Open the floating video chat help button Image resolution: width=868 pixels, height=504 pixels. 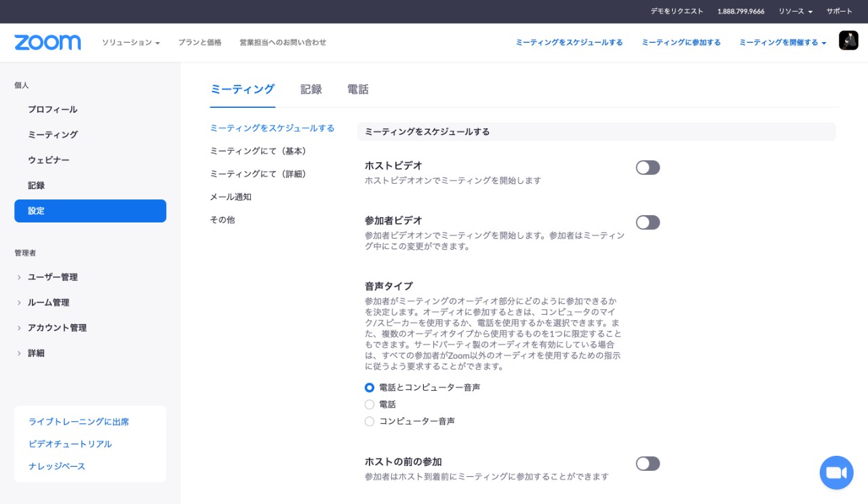(x=836, y=473)
